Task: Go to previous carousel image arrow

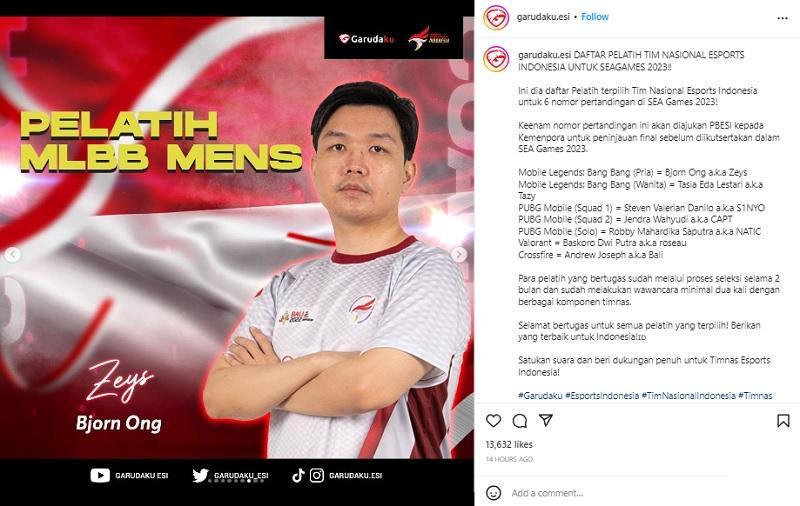Action: (13, 254)
